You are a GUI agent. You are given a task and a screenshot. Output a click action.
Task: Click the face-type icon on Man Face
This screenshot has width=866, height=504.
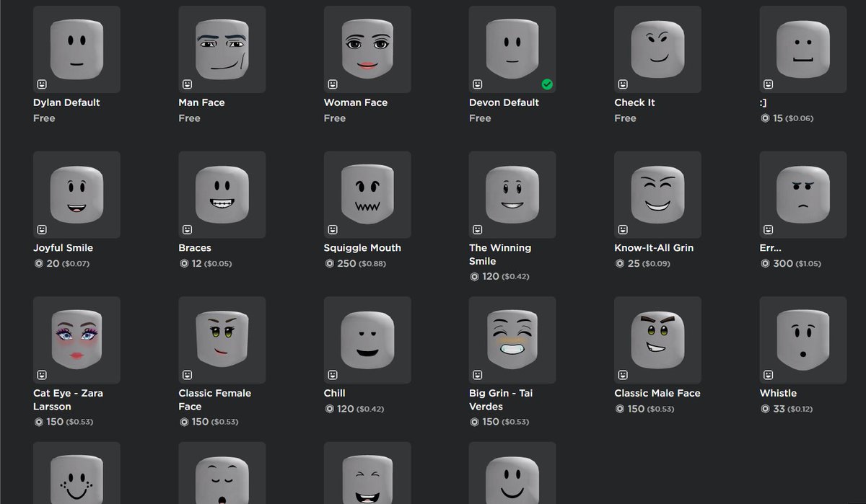pos(188,84)
